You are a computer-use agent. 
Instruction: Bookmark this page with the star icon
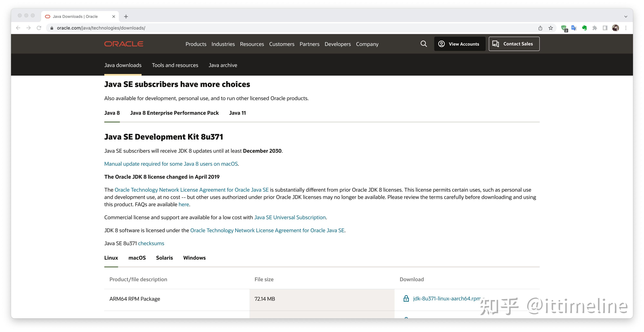(x=551, y=28)
